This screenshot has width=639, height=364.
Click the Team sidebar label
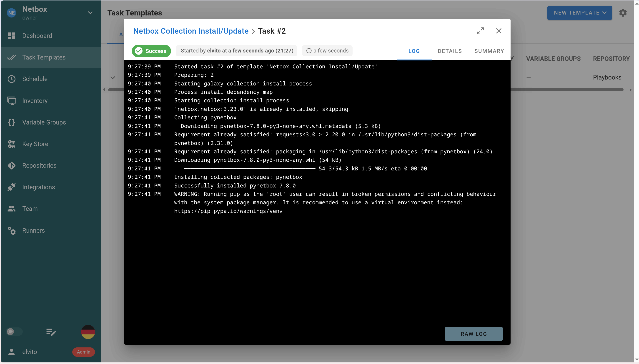tap(30, 209)
